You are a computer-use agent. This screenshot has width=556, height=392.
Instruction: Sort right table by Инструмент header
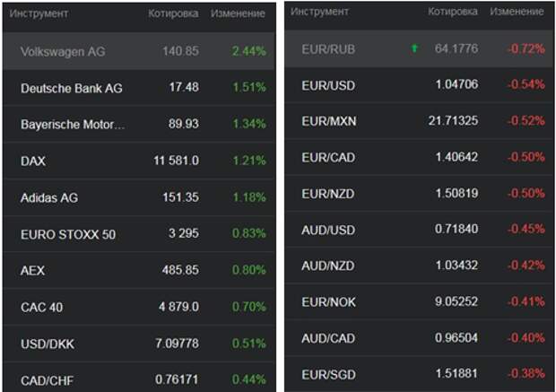[319, 12]
